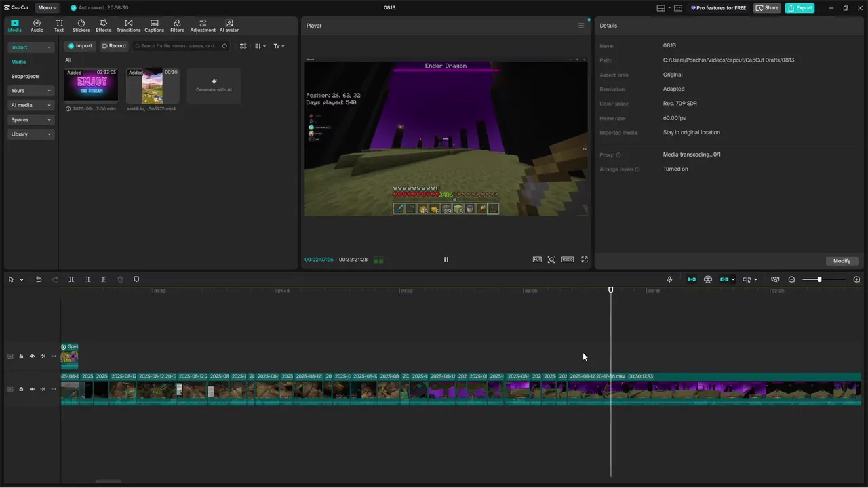The image size is (868, 488).
Task: Select Subprojects in the sidebar
Action: [25, 77]
